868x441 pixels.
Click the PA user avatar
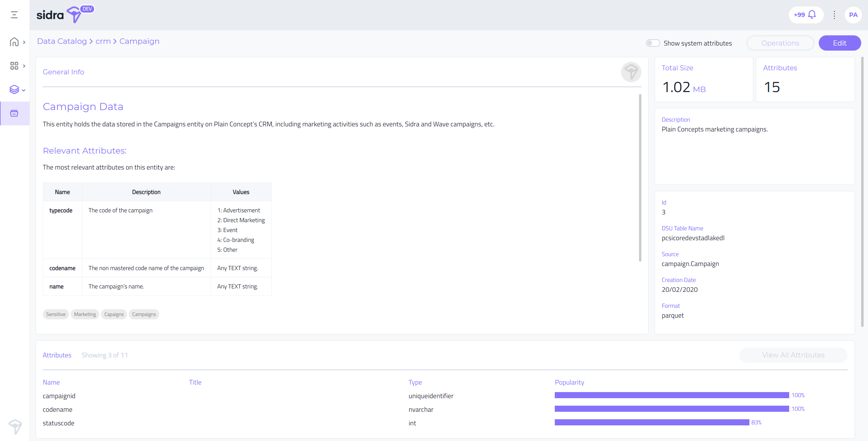[853, 15]
